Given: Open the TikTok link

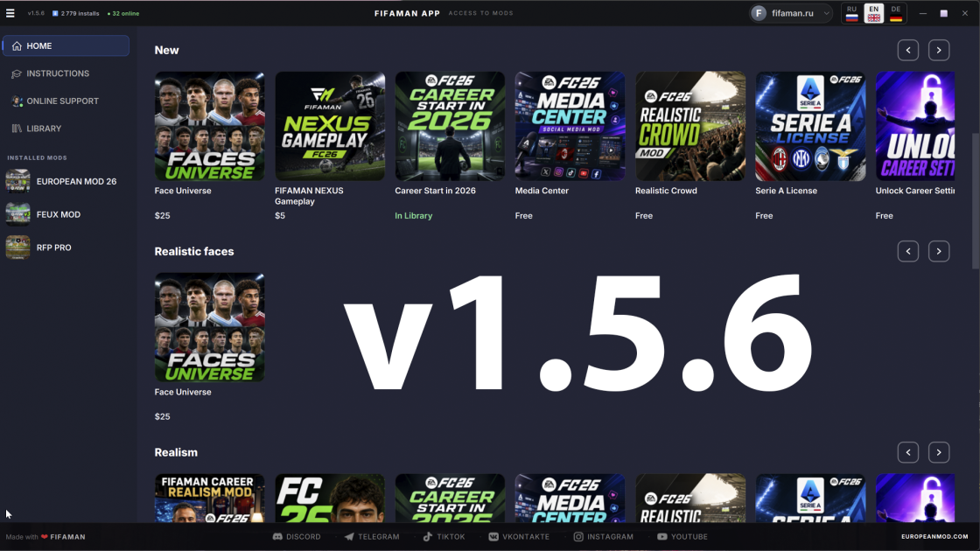Looking at the screenshot, I should pos(444,537).
